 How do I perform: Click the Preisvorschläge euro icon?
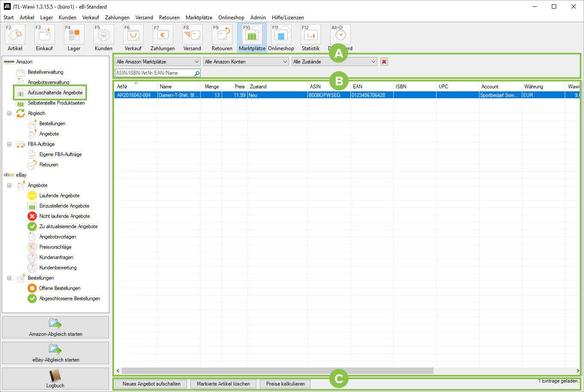coord(32,247)
